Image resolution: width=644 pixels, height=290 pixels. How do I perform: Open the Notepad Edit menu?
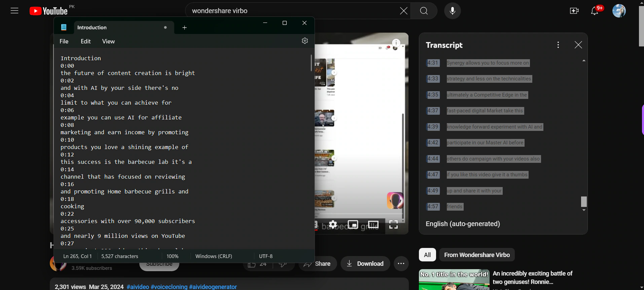(x=86, y=41)
